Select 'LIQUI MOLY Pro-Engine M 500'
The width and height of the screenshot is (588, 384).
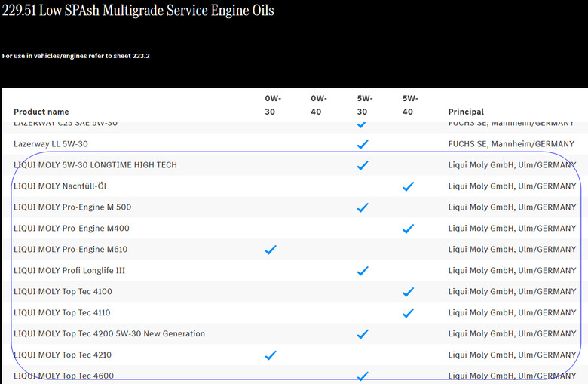click(x=72, y=207)
